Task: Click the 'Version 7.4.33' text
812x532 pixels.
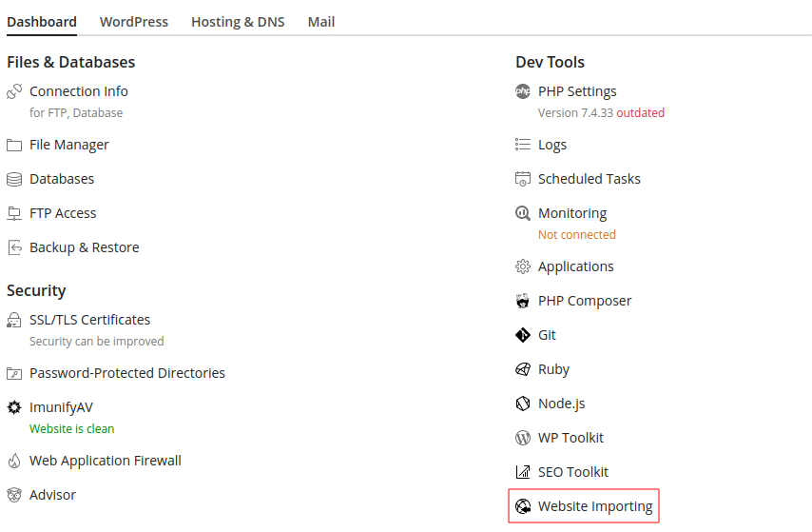Action: [575, 113]
